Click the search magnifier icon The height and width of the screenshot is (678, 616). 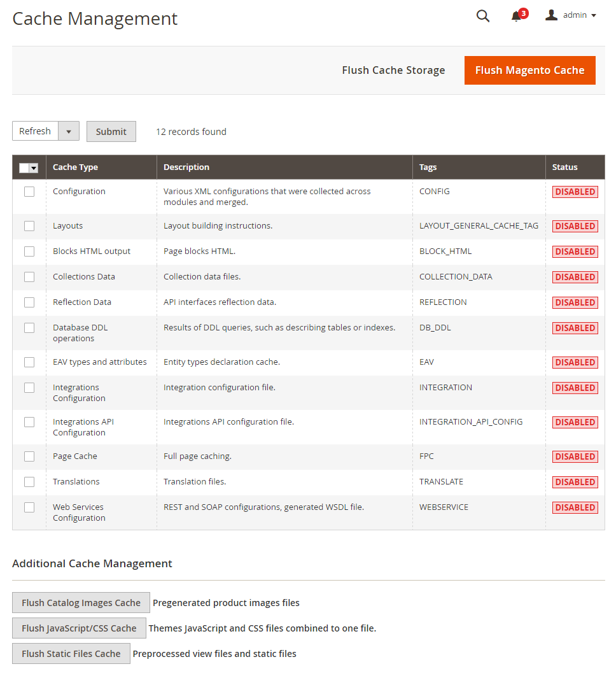point(483,16)
